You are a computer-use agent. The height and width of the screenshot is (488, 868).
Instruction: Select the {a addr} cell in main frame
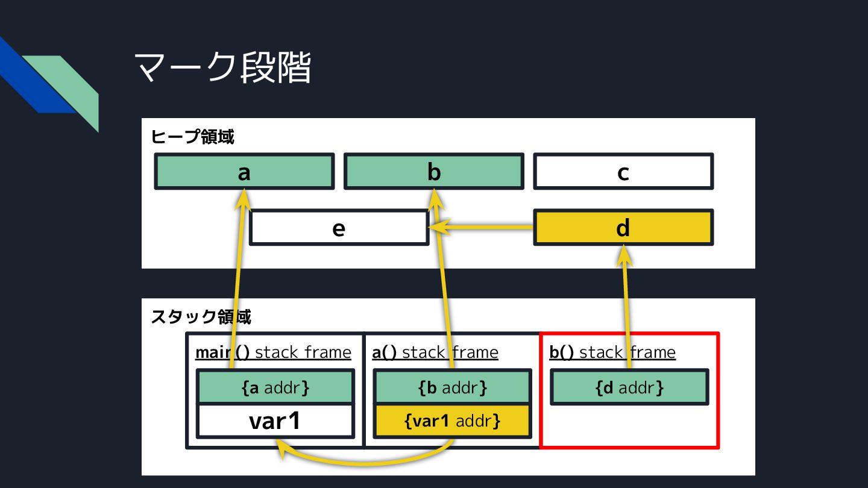(x=275, y=387)
